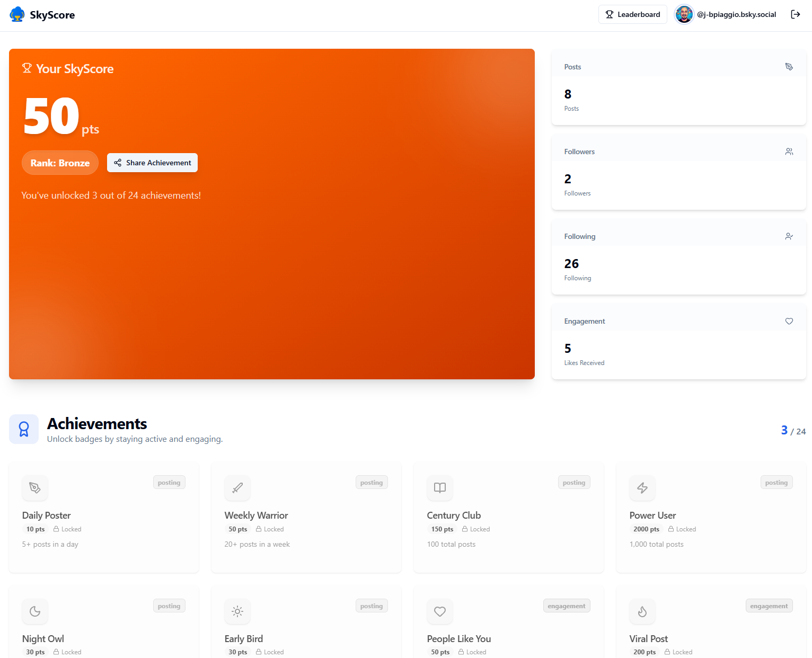Click the Rank: Bronze badge
The width and height of the screenshot is (812, 658).
[60, 163]
